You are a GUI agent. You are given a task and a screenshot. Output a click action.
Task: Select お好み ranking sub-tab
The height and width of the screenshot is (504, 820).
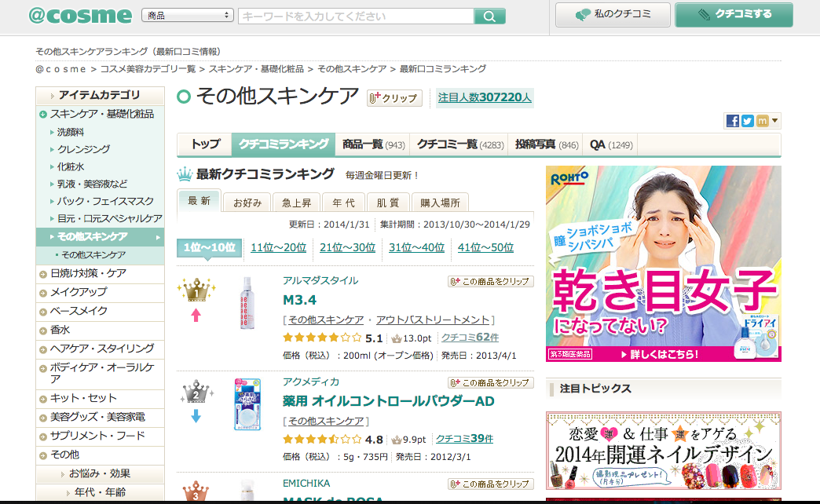click(x=247, y=203)
